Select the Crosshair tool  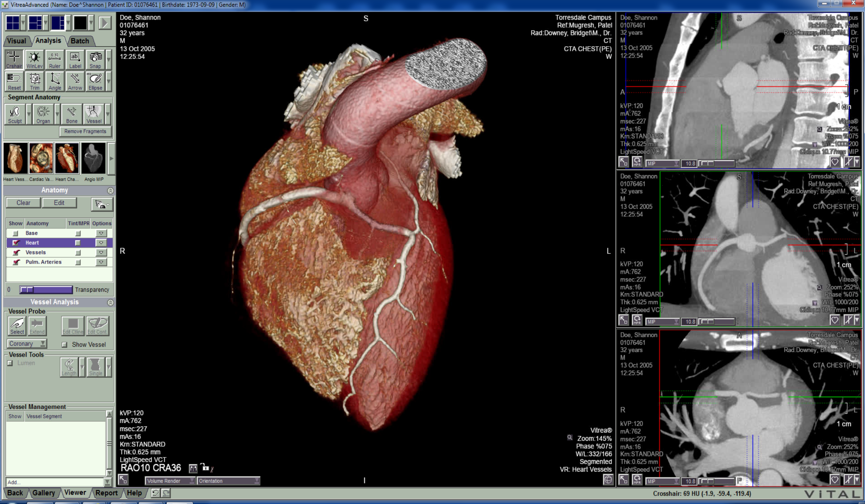(x=14, y=59)
